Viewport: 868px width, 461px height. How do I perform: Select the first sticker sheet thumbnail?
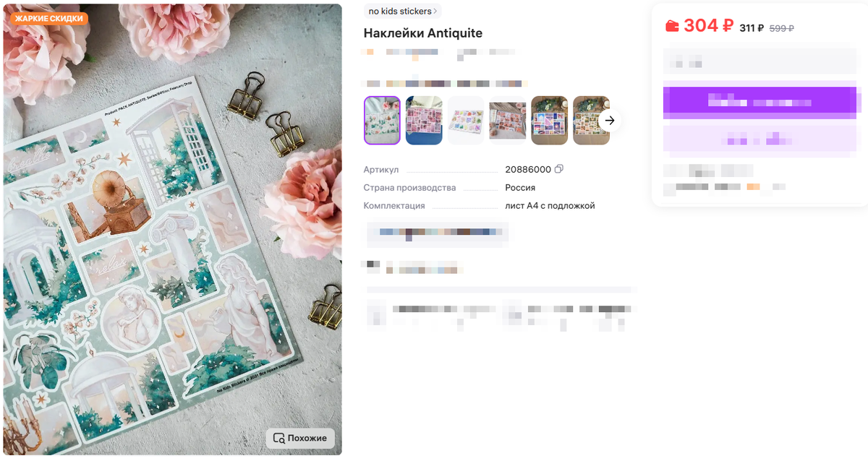click(382, 121)
